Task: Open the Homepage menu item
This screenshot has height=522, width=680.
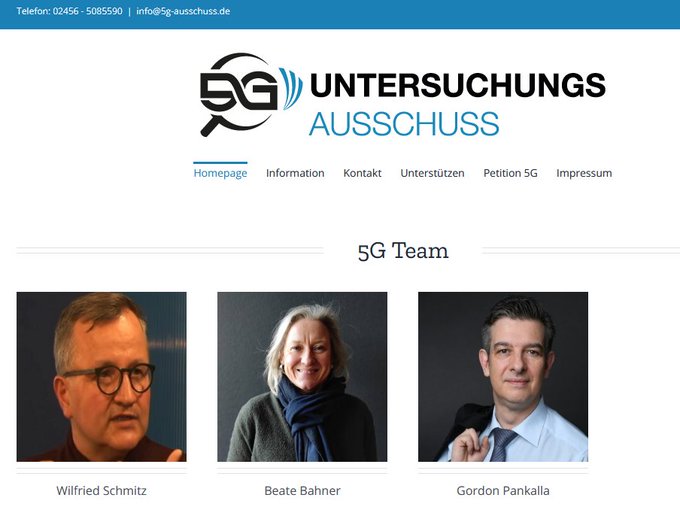Action: point(220,173)
